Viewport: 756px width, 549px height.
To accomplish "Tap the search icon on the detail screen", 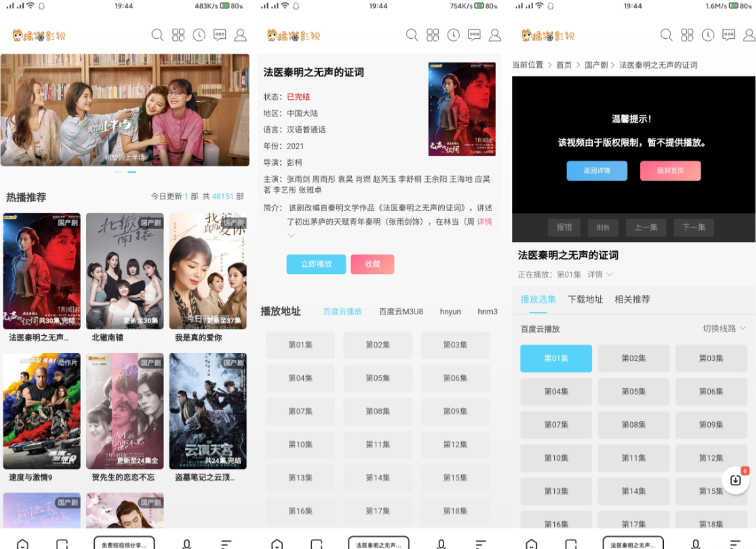I will tap(412, 35).
